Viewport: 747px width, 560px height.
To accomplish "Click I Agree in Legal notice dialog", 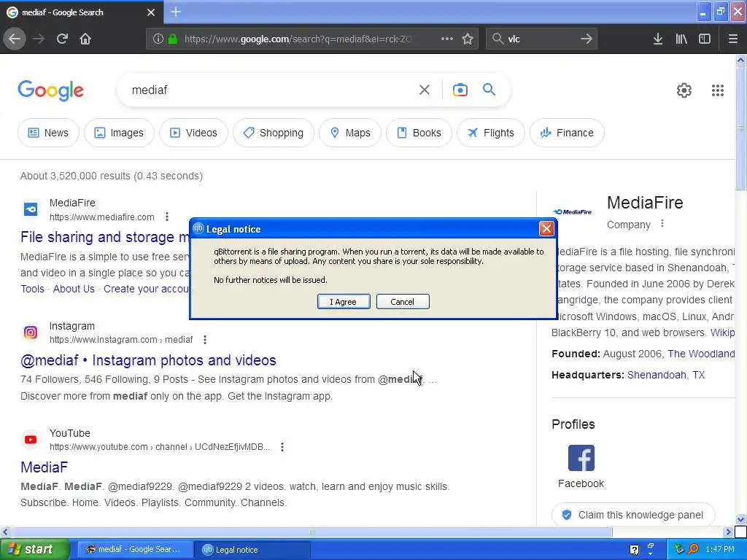I will click(x=344, y=301).
